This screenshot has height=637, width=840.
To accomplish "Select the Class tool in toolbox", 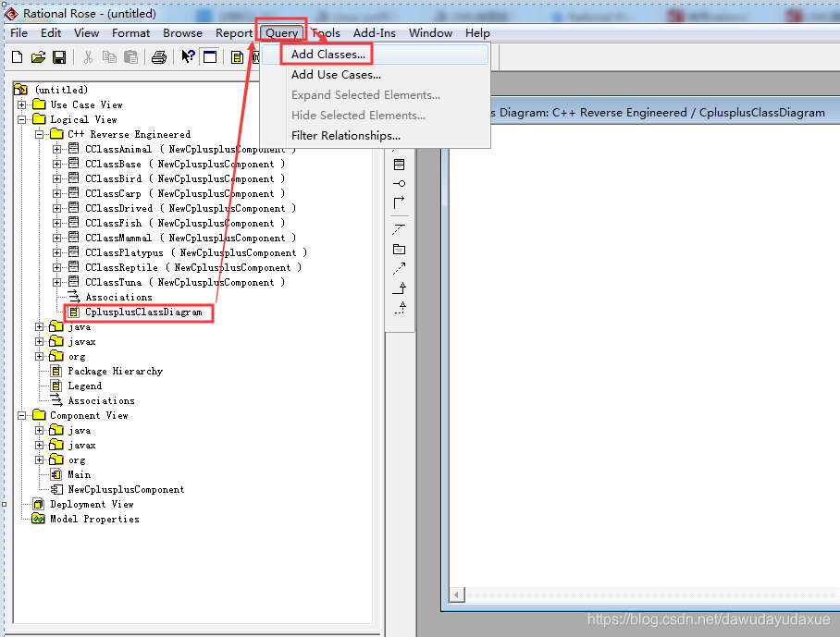I will coord(399,165).
